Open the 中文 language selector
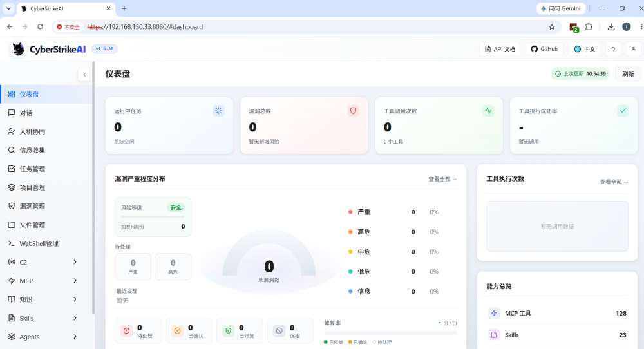Screen dimensions: 644x349 585,49
